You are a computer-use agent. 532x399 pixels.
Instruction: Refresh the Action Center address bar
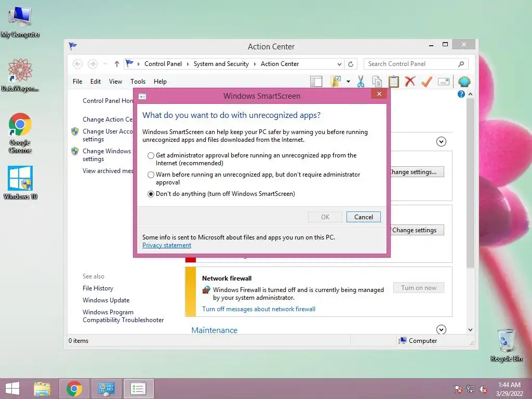(x=351, y=64)
